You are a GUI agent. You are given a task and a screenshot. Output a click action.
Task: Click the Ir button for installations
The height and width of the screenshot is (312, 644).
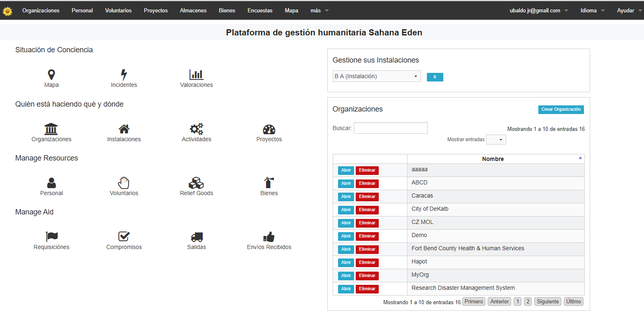(435, 77)
